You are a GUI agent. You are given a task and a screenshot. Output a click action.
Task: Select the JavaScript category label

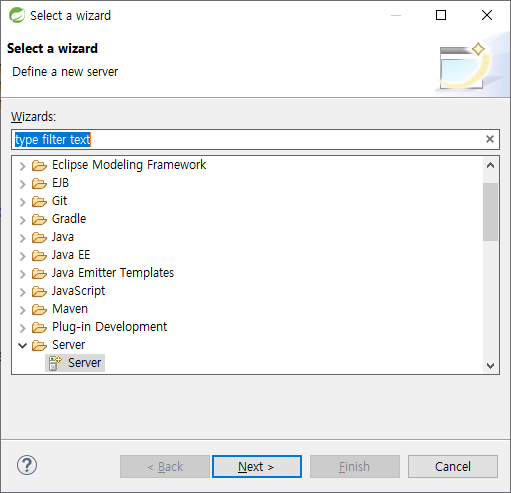78,291
